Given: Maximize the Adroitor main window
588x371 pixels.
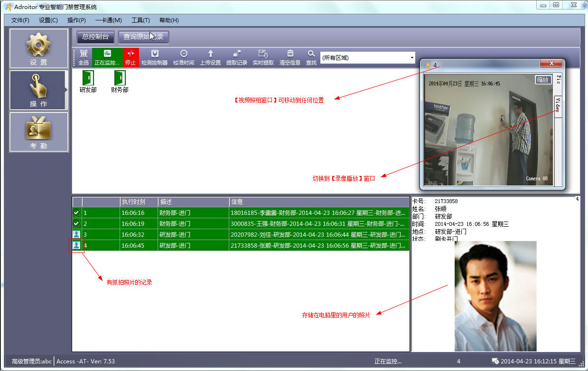Looking at the screenshot, I should pyautogui.click(x=556, y=5).
